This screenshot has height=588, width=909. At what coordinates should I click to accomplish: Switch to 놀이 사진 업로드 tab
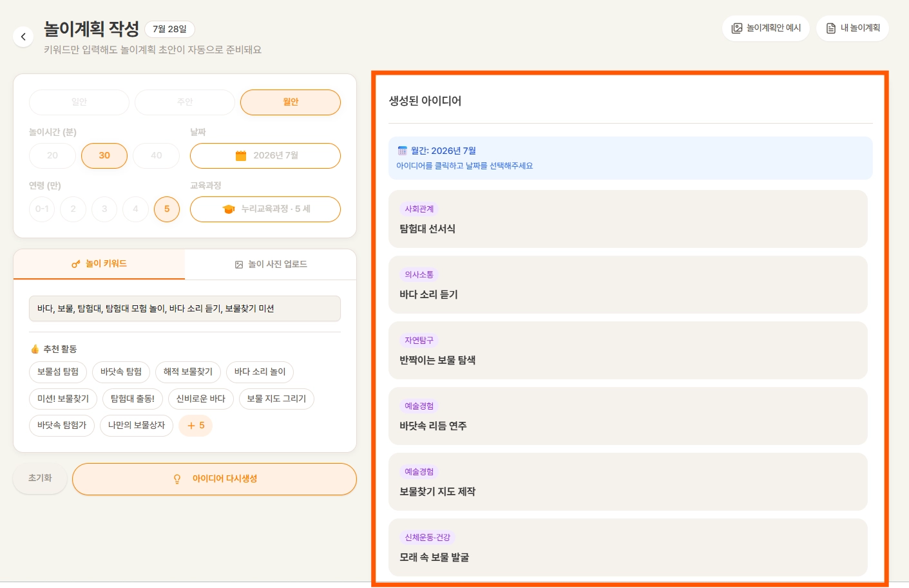tap(271, 265)
